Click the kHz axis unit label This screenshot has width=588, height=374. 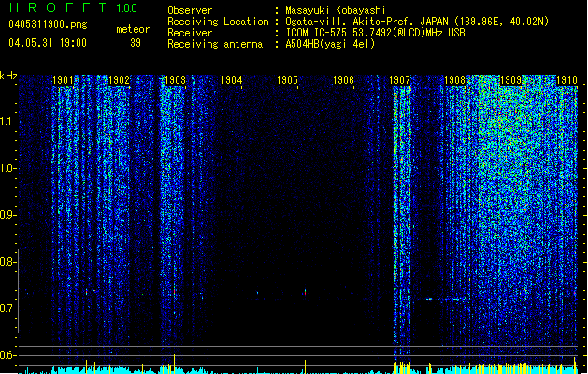[8, 76]
